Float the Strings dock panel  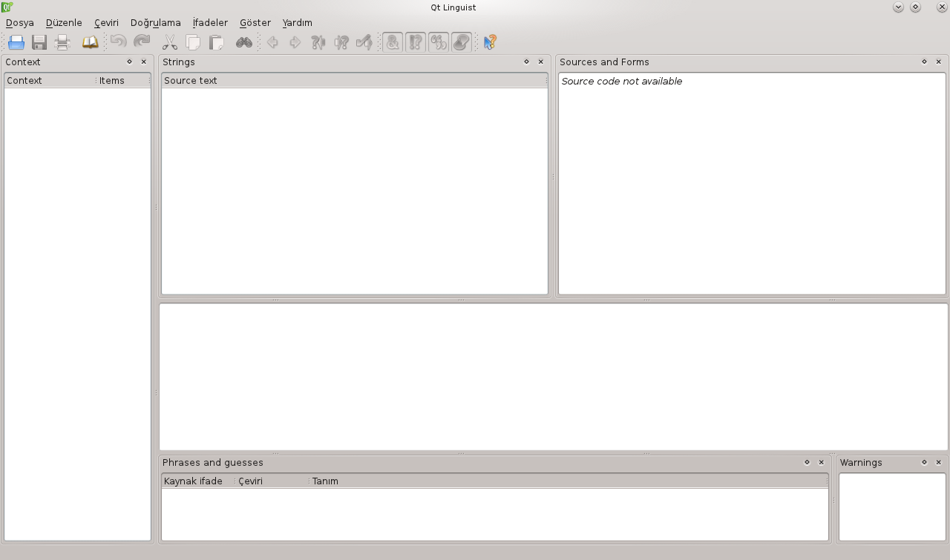(526, 62)
